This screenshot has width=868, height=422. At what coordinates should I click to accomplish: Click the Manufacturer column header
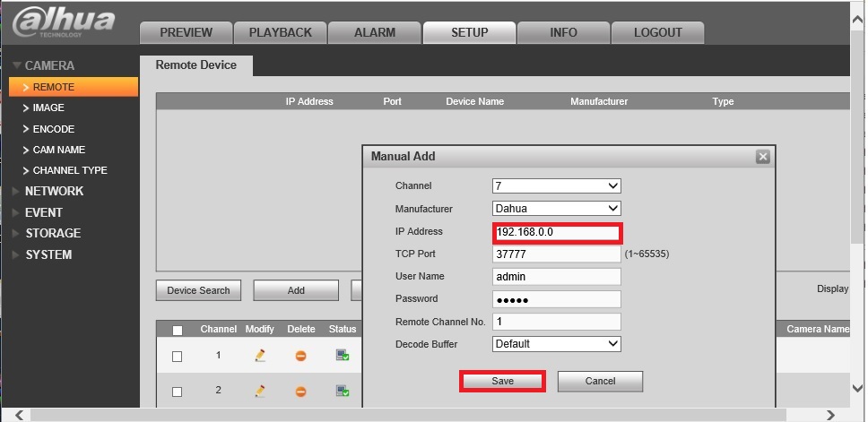[599, 102]
